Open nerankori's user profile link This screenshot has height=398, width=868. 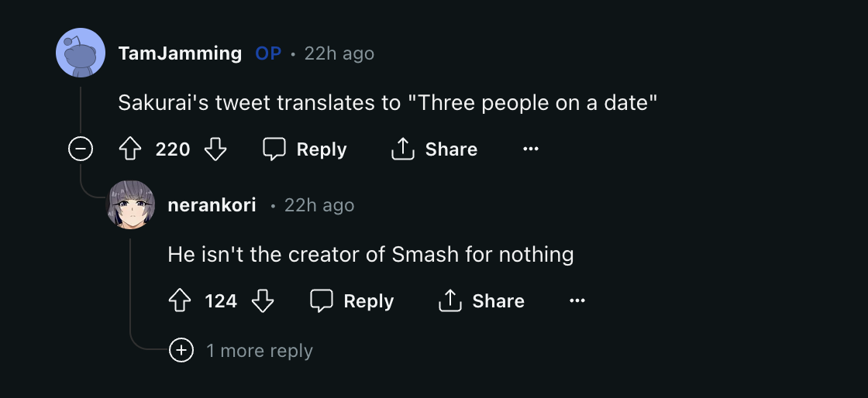212,205
